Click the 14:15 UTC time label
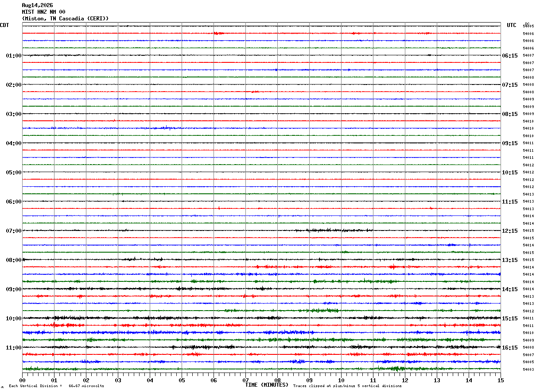 509,289
